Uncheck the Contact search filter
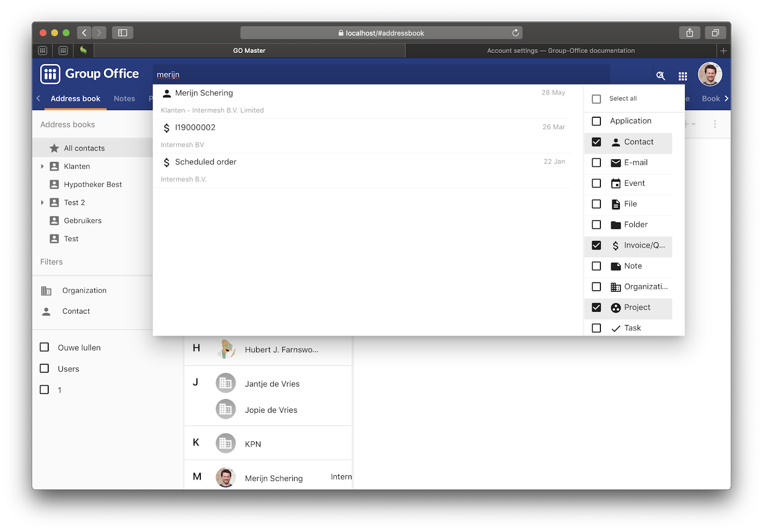 [x=596, y=142]
